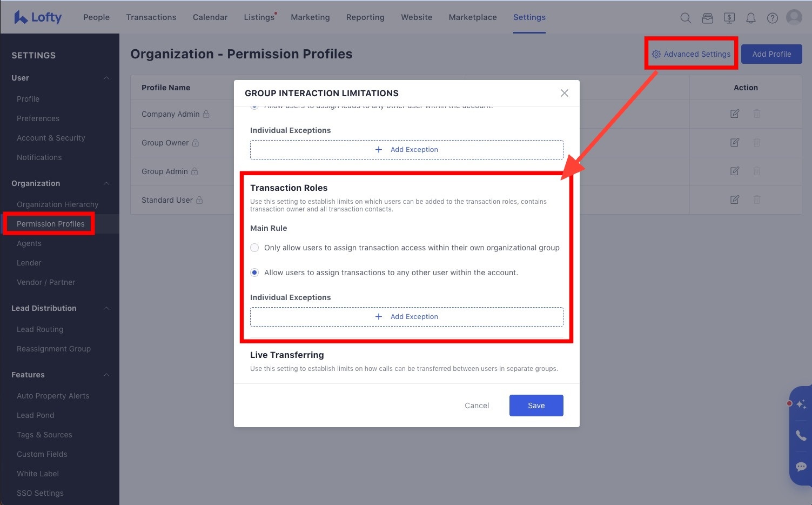Open the help question mark icon

point(773,18)
